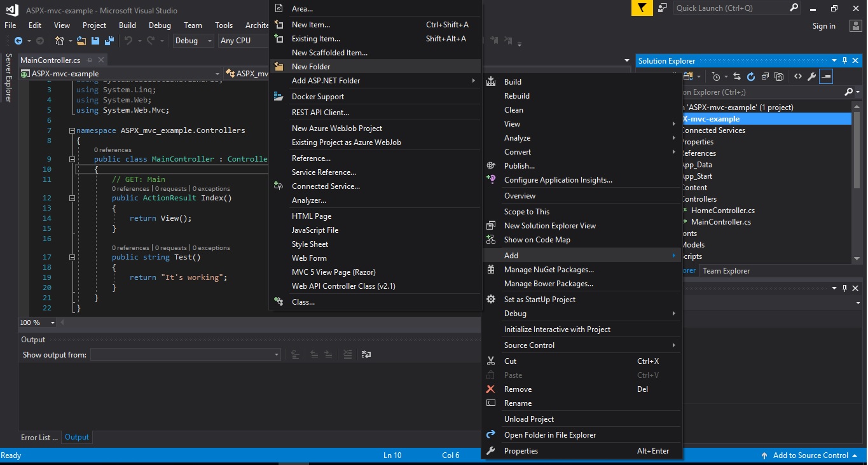Toggle pin on MainController.cs tab
The width and height of the screenshot is (868, 465).
point(89,60)
